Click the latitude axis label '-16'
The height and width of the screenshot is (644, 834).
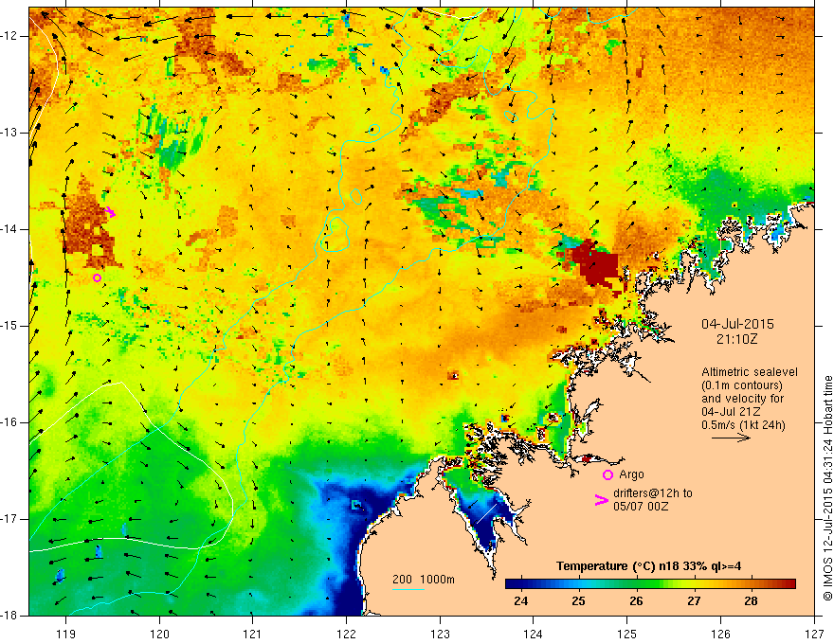[x=9, y=422]
